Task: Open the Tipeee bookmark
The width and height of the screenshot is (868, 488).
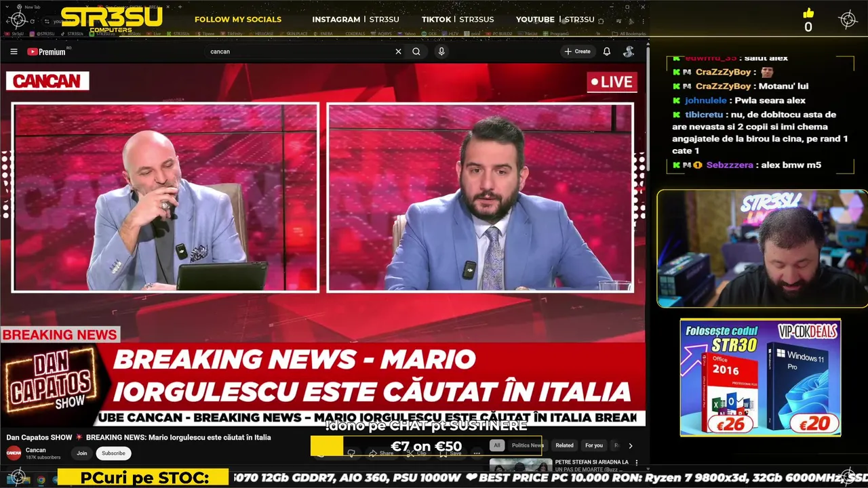Action: pos(206,33)
